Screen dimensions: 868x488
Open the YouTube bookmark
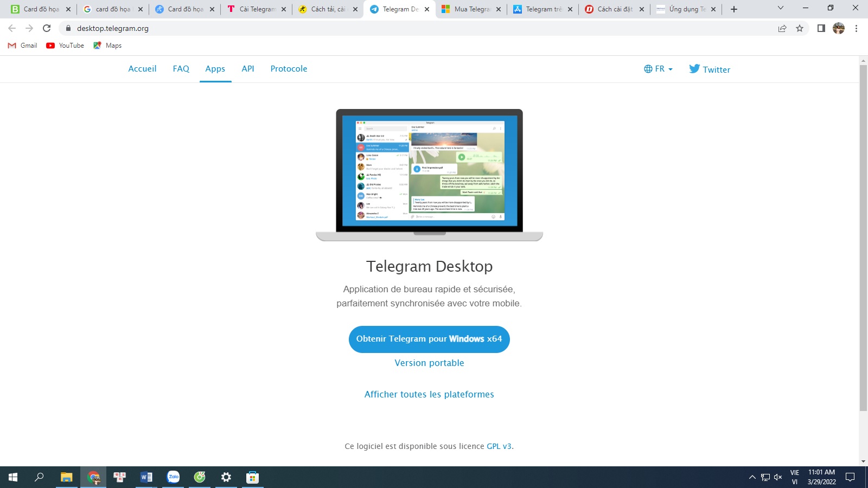(65, 46)
